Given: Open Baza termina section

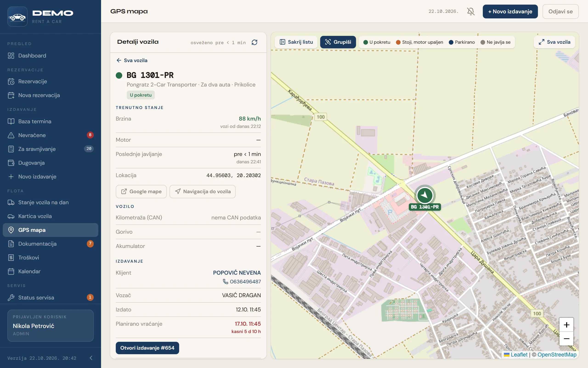Looking at the screenshot, I should [x=51, y=121].
